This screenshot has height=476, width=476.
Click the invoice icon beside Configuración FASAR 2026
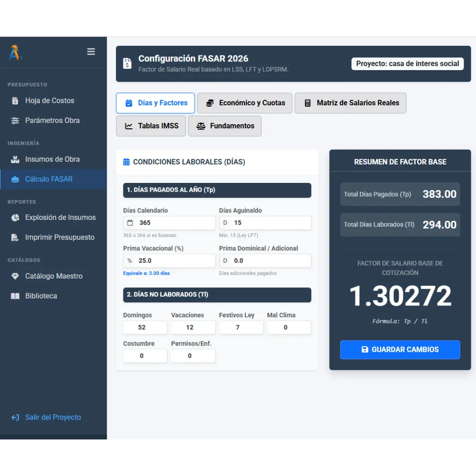[127, 63]
